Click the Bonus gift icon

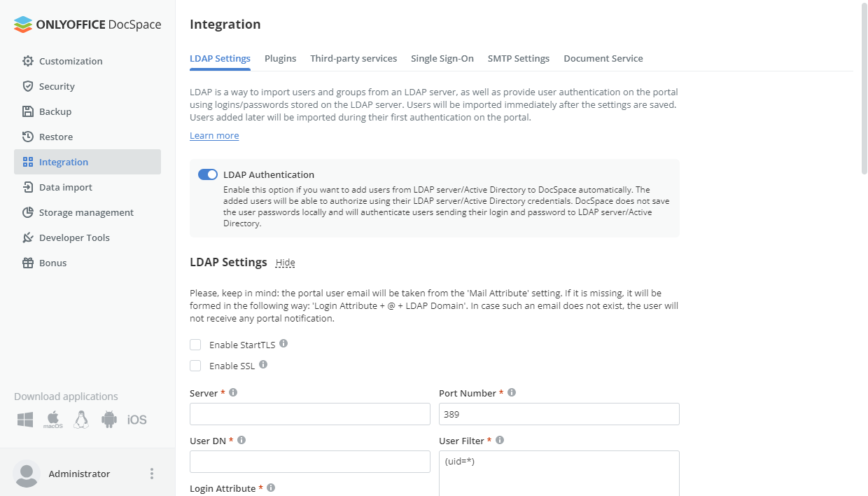(28, 263)
